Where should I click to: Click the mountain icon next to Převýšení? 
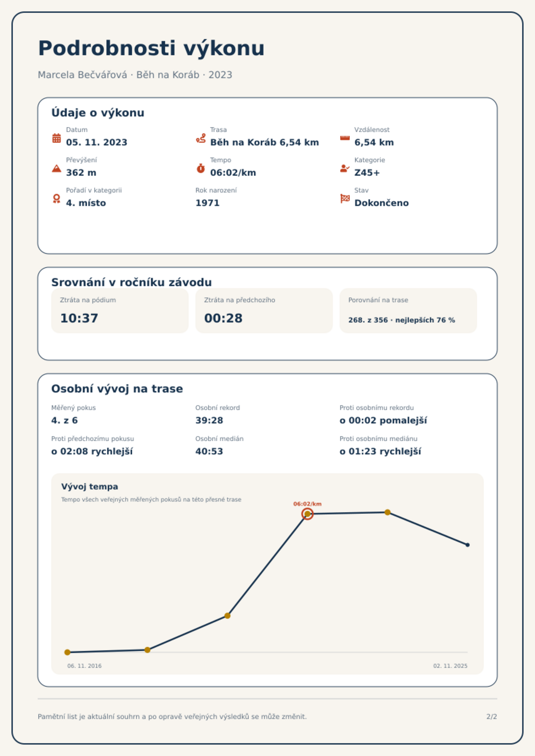57,168
